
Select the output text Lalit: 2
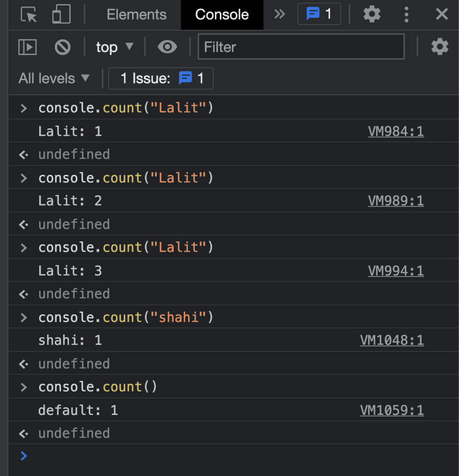click(x=70, y=200)
